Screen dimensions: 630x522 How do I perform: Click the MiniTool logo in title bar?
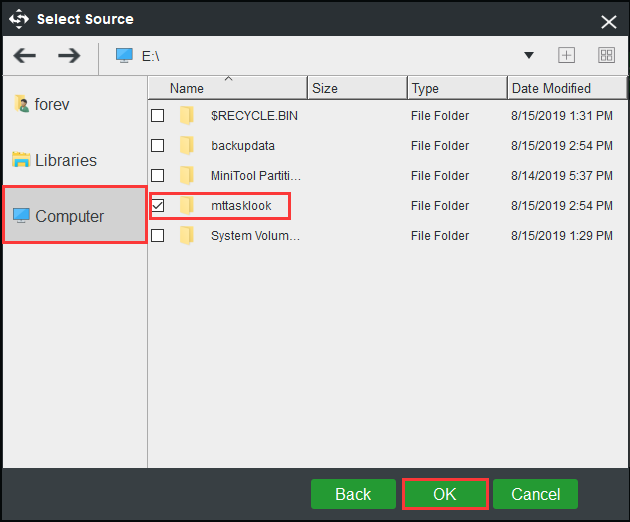pos(19,19)
